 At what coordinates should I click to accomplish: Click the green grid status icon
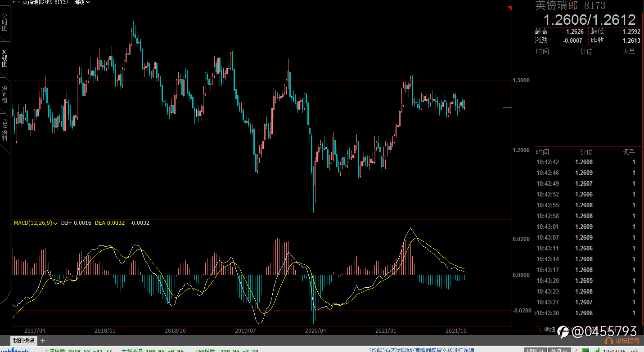(x=586, y=350)
